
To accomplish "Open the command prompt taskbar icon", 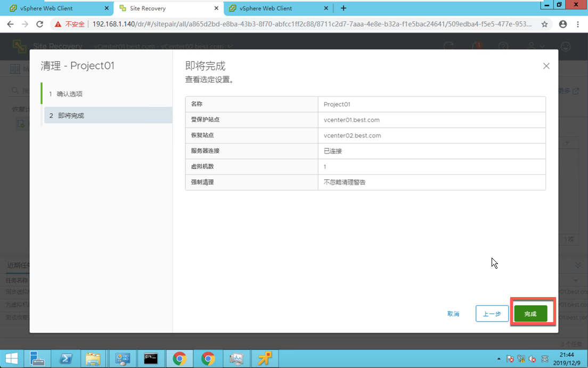I will point(151,358).
